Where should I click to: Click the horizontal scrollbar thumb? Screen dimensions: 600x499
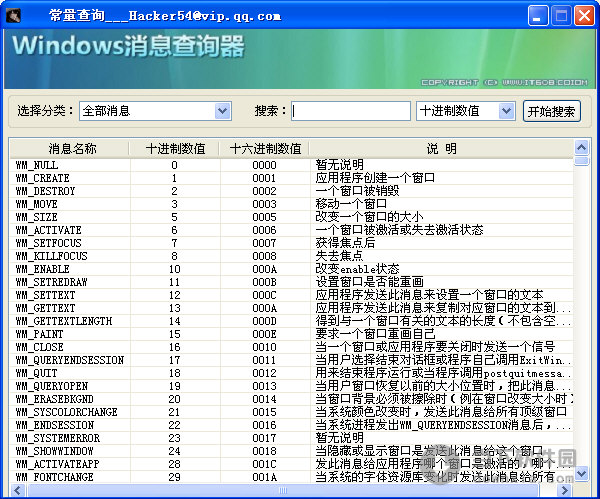pyautogui.click(x=283, y=490)
